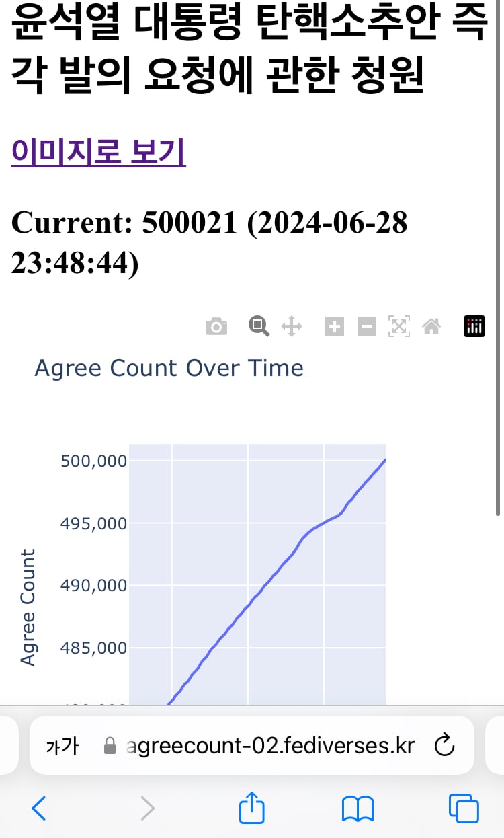This screenshot has width=504, height=838.
Task: Click the Autoscale axes icon
Action: pos(398,327)
